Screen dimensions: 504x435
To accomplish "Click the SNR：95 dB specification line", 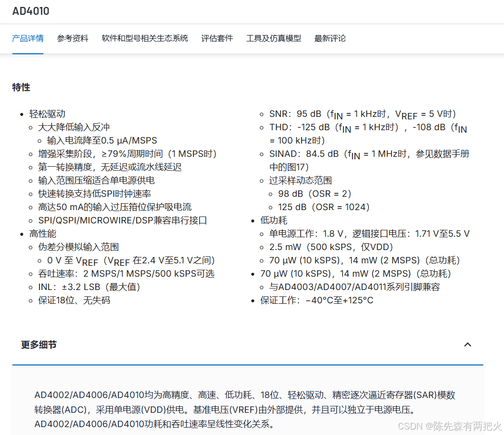I will click(362, 114).
